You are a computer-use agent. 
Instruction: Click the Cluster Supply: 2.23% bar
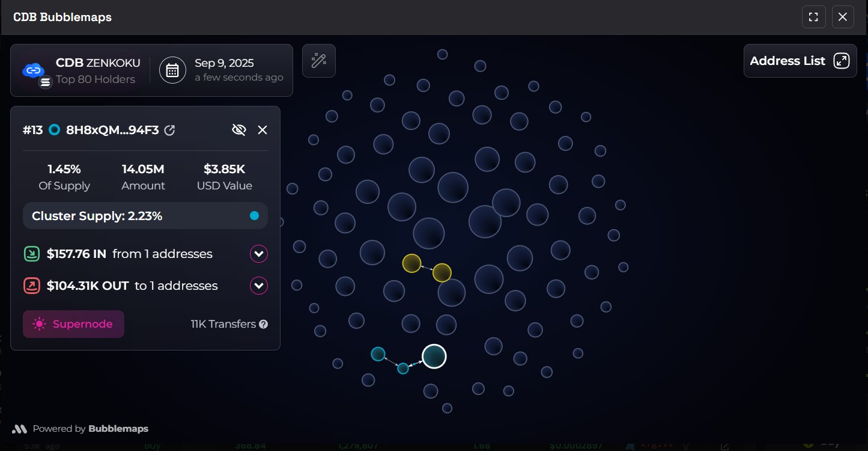[x=145, y=216]
